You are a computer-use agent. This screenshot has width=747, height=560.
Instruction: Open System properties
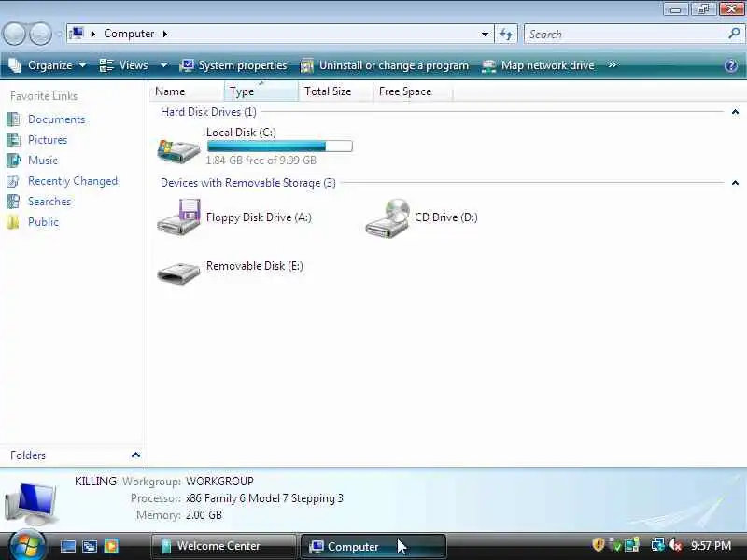[233, 65]
